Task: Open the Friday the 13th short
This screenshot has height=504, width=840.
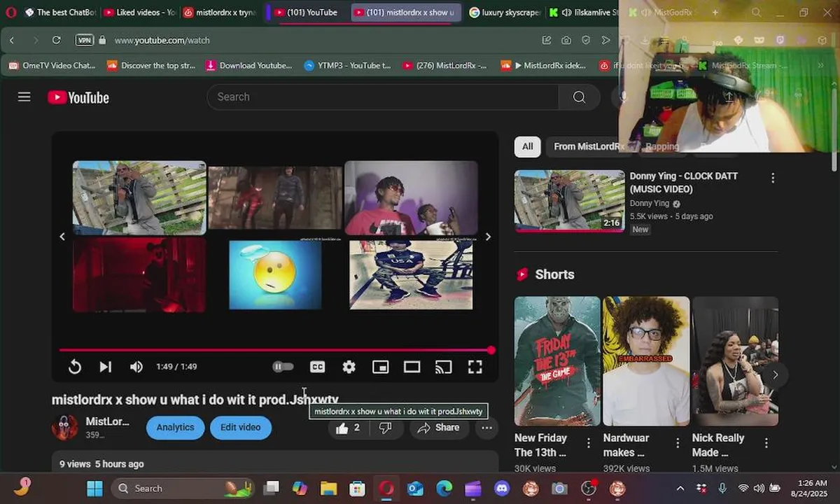Action: 557,361
